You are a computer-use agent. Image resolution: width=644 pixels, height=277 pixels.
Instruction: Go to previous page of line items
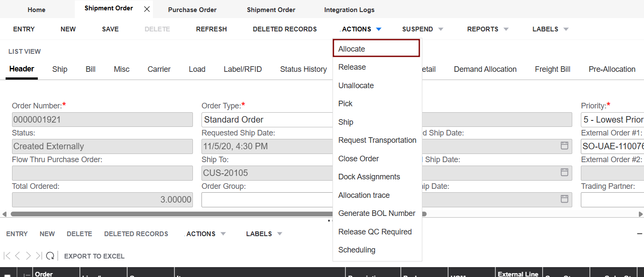coord(18,256)
